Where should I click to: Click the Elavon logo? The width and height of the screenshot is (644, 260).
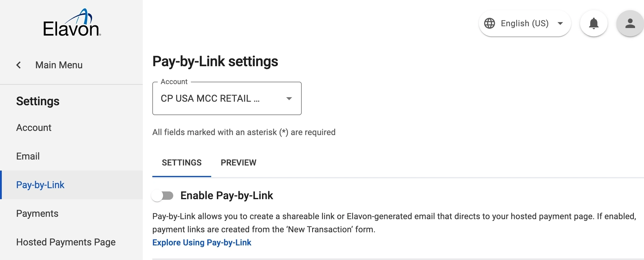[72, 23]
